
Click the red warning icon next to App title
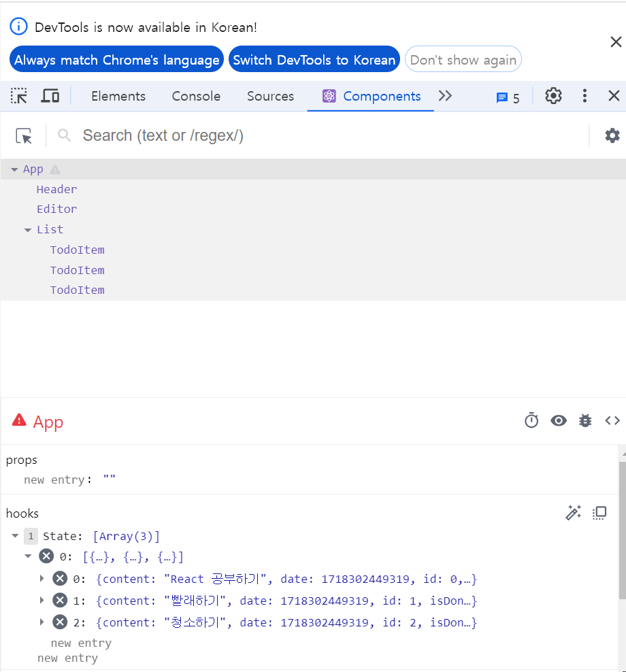click(x=19, y=420)
